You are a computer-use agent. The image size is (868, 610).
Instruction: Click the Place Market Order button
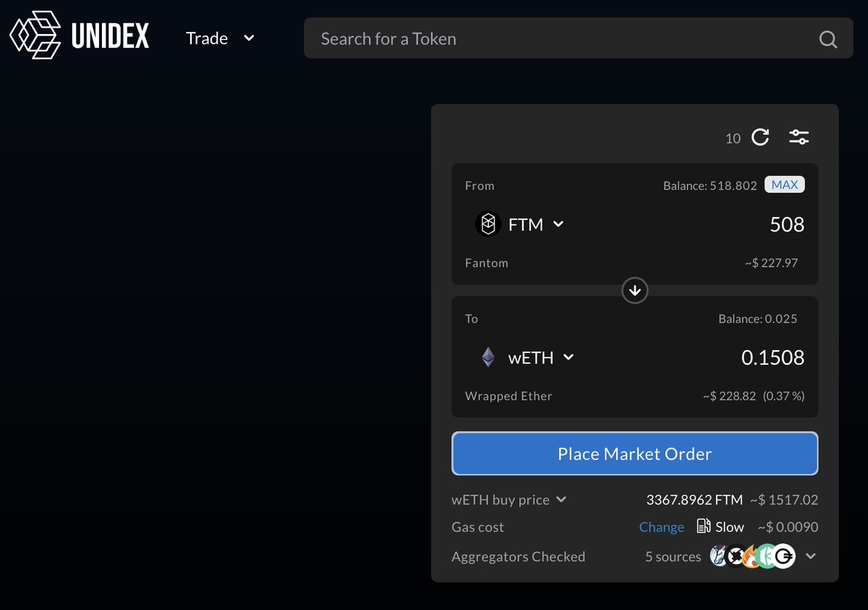click(x=635, y=454)
